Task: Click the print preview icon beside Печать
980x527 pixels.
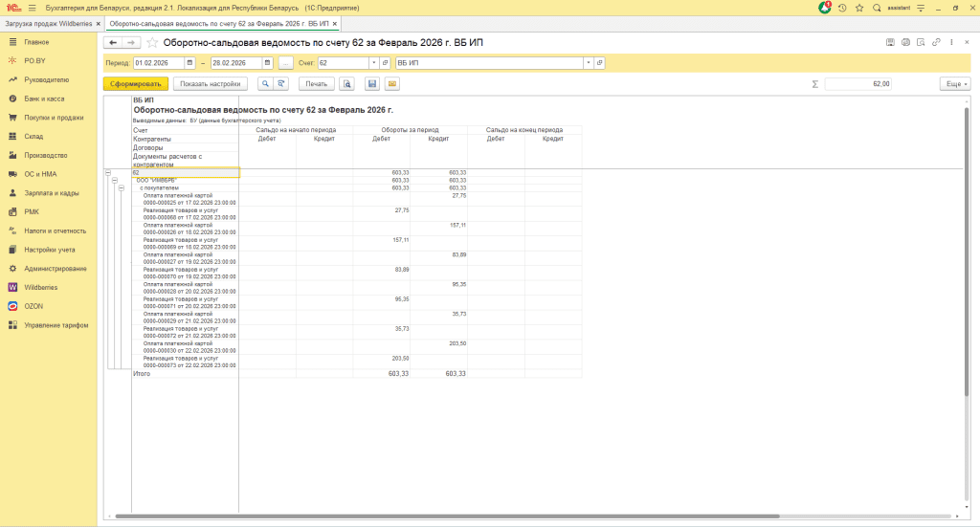Action: (x=347, y=84)
